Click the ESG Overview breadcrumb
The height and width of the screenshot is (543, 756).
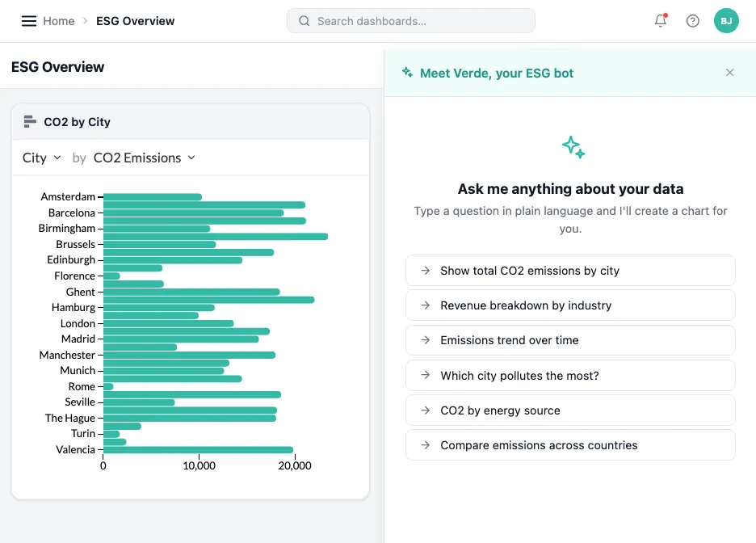(136, 21)
